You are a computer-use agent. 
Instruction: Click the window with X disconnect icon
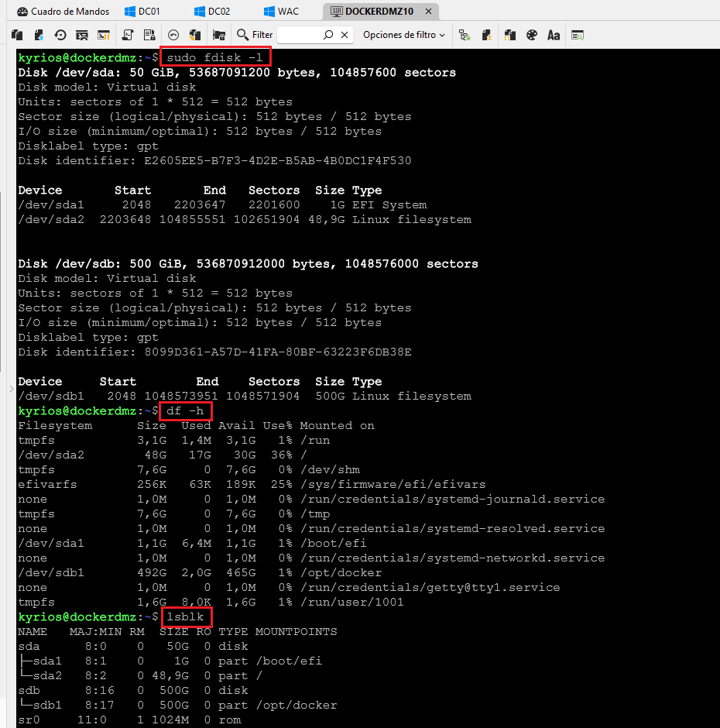[x=82, y=35]
